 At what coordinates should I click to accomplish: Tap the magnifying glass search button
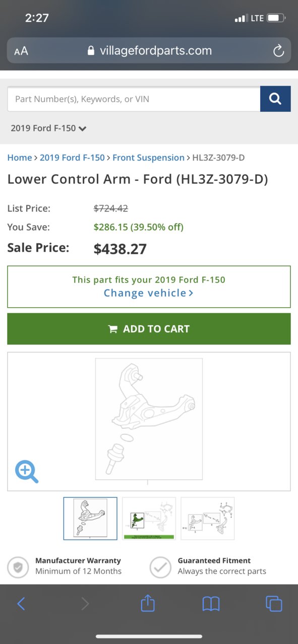click(x=275, y=99)
